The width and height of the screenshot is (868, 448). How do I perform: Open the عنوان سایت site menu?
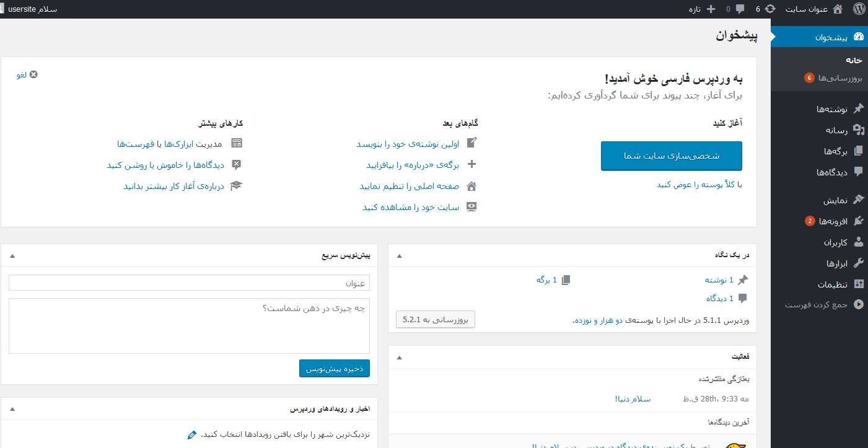[815, 9]
